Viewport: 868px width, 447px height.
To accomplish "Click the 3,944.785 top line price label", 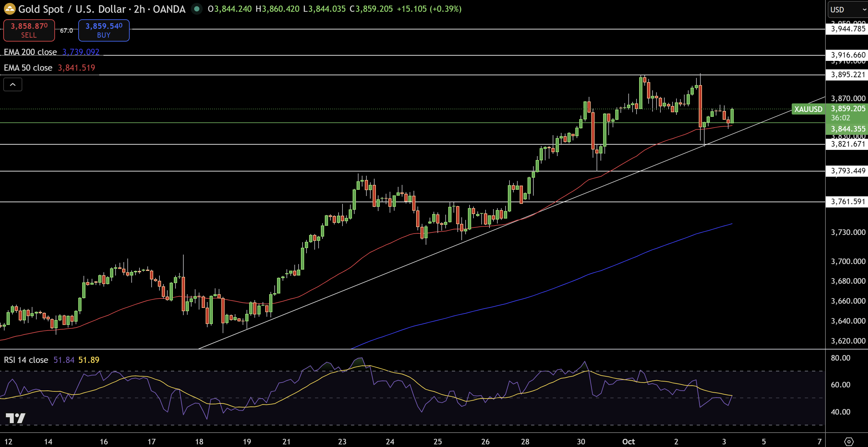I will [x=847, y=29].
